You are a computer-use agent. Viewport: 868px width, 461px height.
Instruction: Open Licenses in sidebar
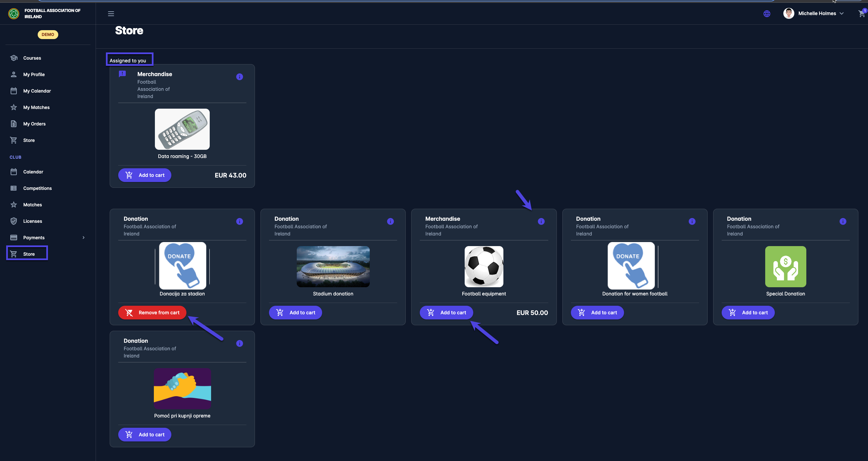33,221
